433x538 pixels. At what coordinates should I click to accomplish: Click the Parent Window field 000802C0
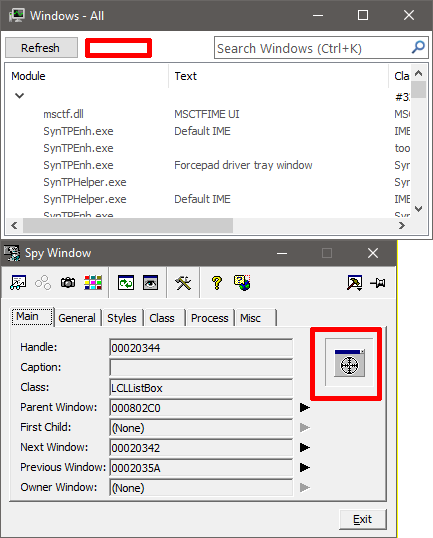click(x=201, y=408)
